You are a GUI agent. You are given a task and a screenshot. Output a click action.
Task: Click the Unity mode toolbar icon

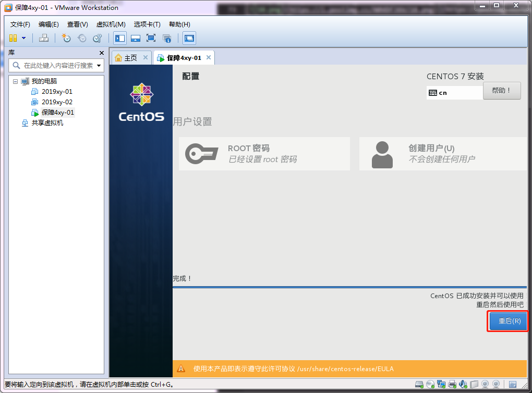click(x=167, y=38)
